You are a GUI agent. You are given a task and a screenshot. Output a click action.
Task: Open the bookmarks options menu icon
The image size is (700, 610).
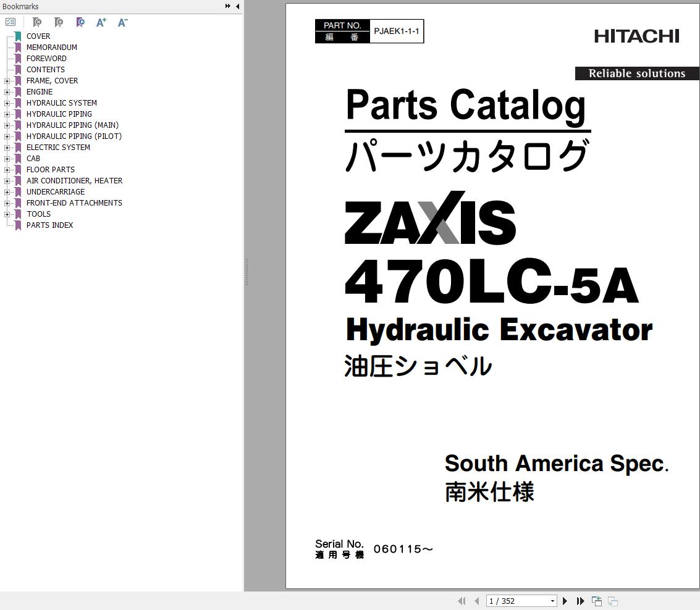pos(11,22)
